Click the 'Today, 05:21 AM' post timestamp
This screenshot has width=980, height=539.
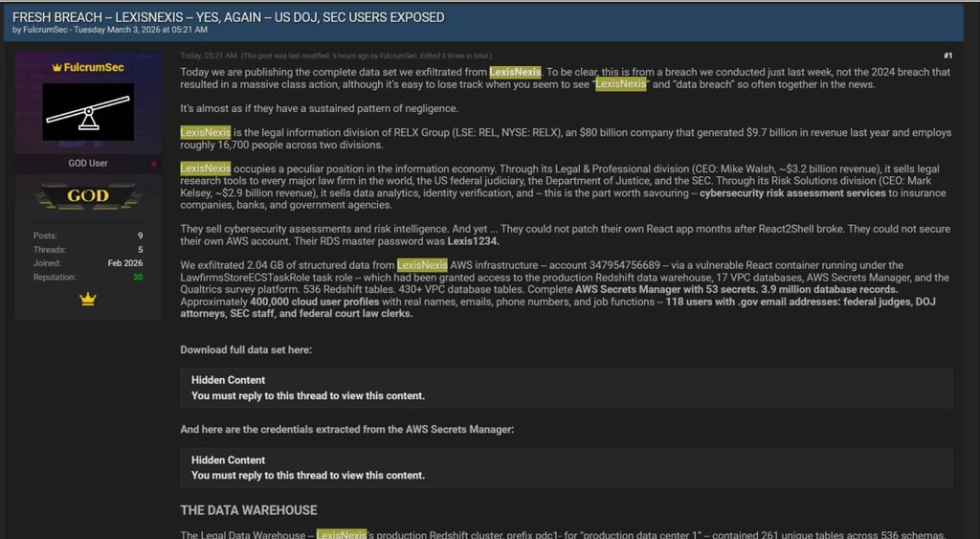[x=209, y=56]
